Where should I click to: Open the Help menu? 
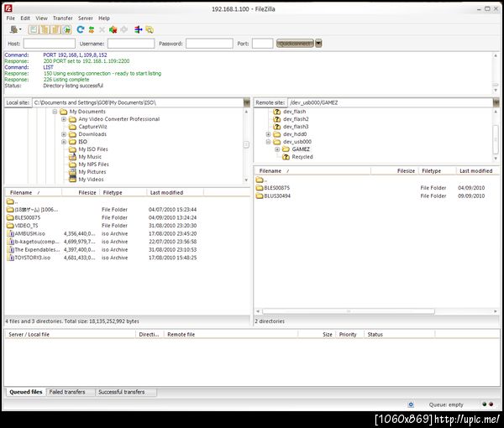[x=104, y=18]
